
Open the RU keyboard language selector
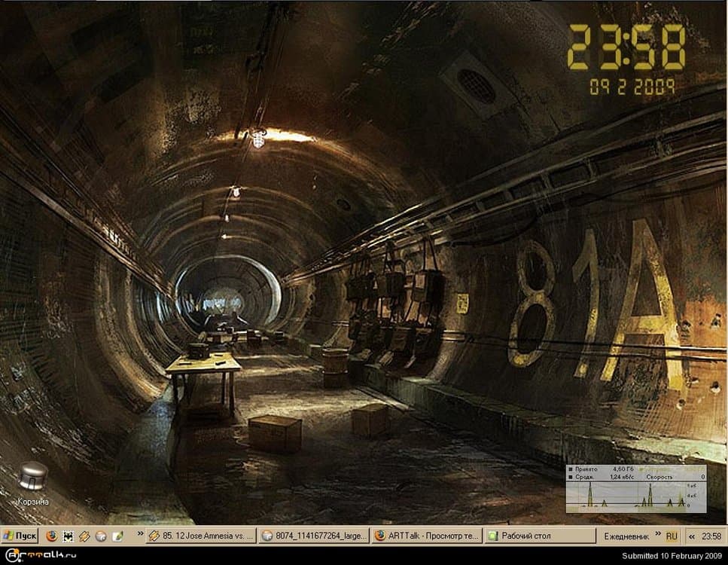pos(672,536)
